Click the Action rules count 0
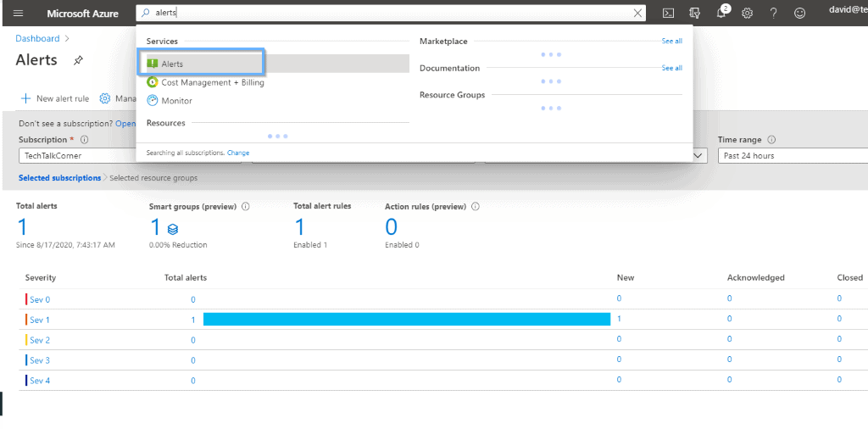 [x=392, y=227]
